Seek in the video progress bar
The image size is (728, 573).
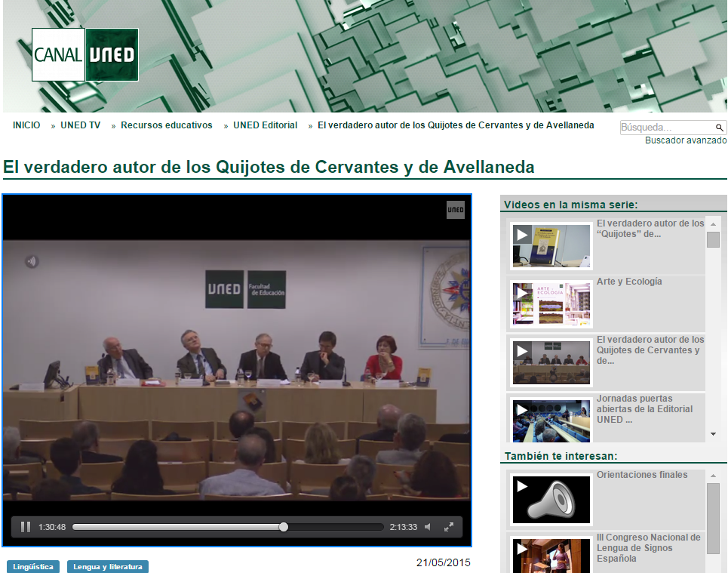click(228, 527)
